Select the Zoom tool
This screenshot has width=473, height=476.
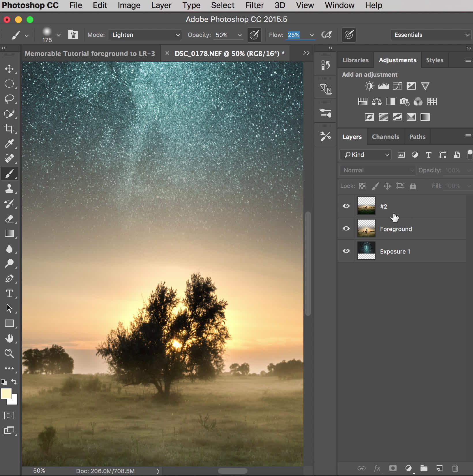[x=9, y=353]
